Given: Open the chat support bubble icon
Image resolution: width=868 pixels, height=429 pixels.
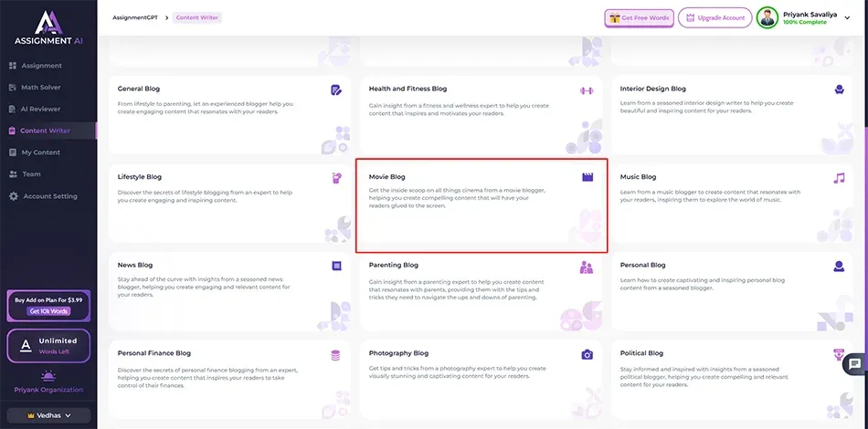Looking at the screenshot, I should [854, 363].
